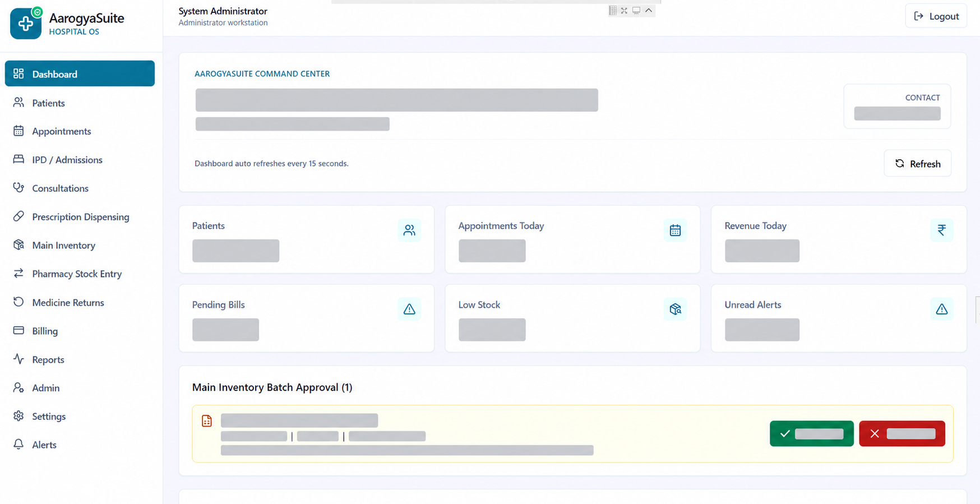Viewport: 980px width, 504px height.
Task: Click the rupee icon on Revenue Today card
Action: 941,230
